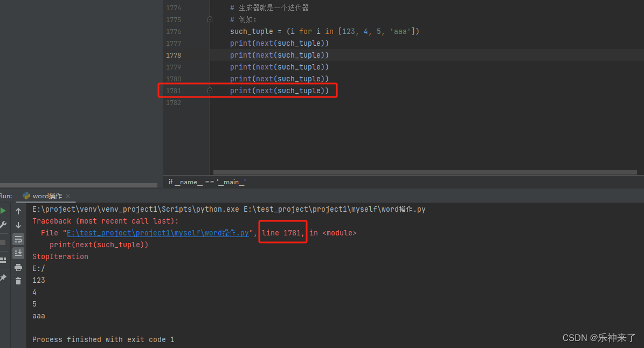Click the Up stack trace arrow

(18, 211)
